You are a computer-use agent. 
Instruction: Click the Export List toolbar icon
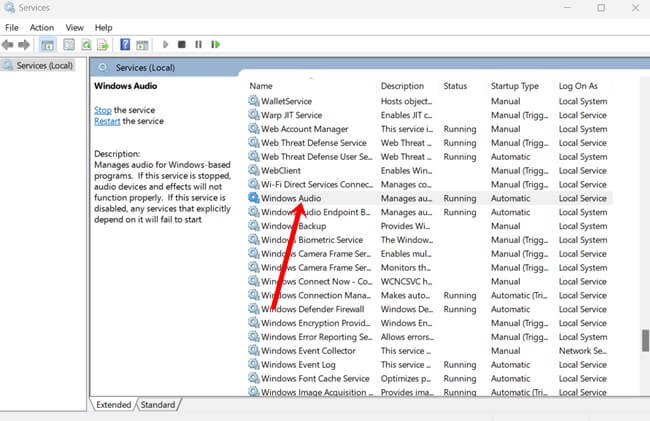point(103,45)
